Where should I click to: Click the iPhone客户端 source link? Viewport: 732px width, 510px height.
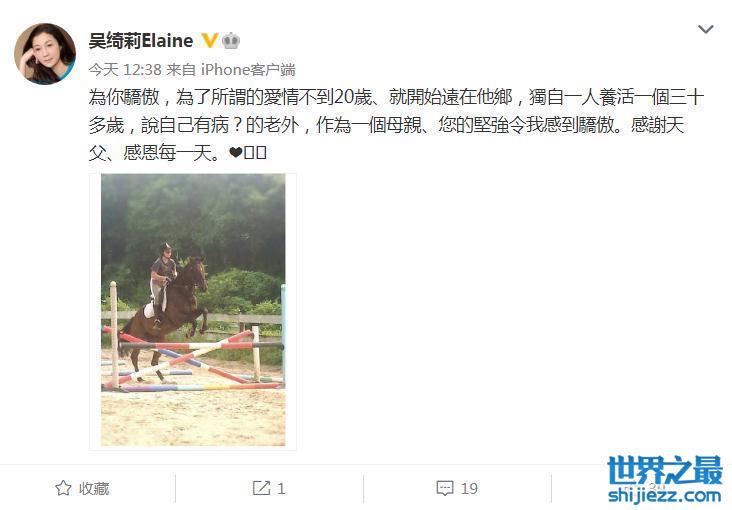(x=248, y=70)
